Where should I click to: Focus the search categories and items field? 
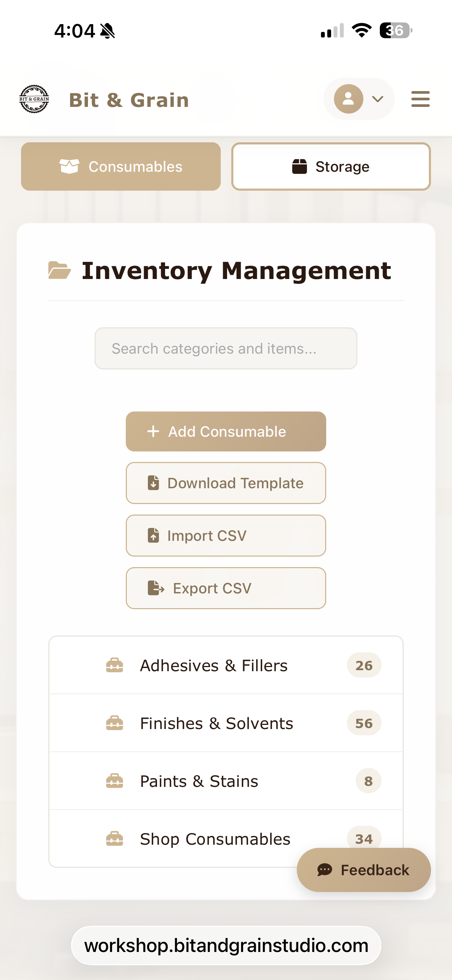click(226, 348)
